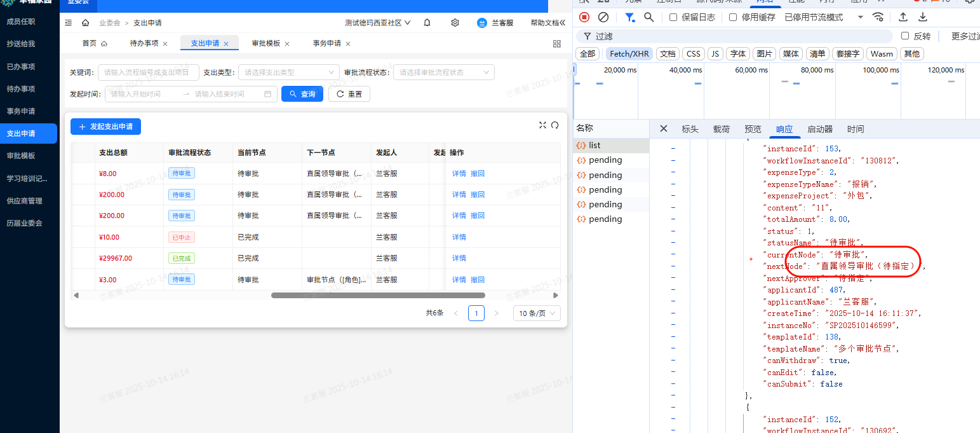Image resolution: width=980 pixels, height=433 pixels.
Task: Click the import HAR file upload icon
Action: pos(903,17)
